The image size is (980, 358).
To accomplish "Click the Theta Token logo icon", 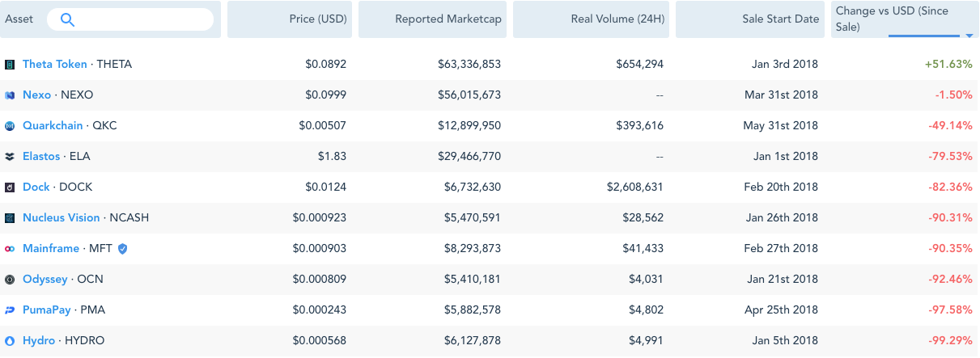I will [10, 64].
